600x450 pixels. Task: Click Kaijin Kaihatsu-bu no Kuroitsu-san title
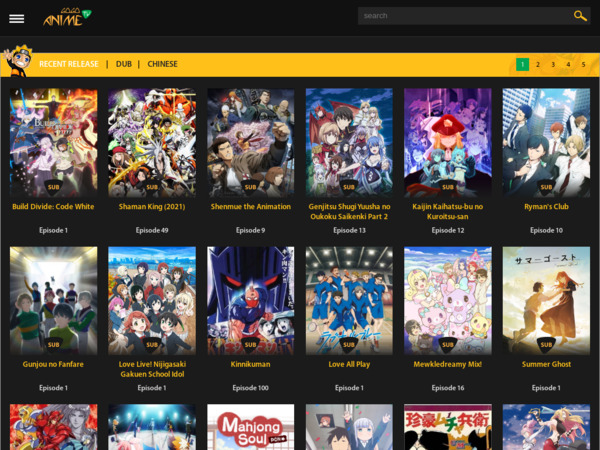[448, 212]
